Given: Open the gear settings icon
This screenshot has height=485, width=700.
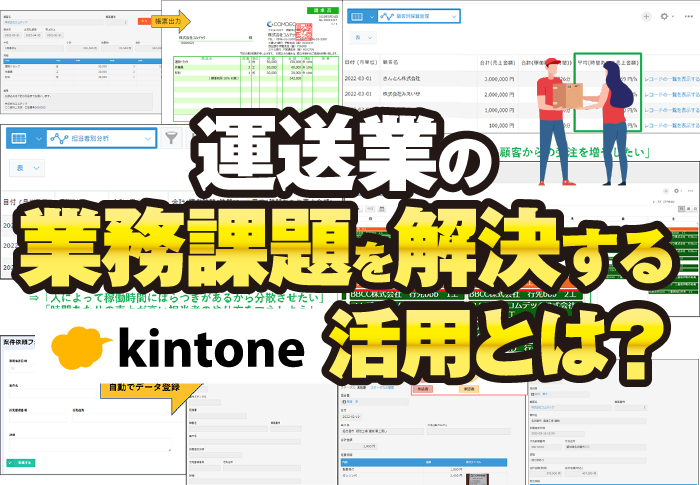Looking at the screenshot, I should click(x=665, y=17).
